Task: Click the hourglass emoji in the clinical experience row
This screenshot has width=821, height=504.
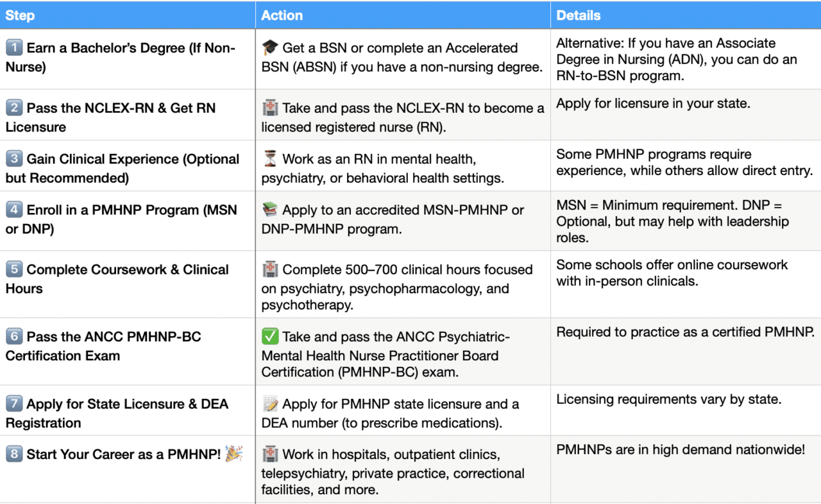Action: [269, 159]
